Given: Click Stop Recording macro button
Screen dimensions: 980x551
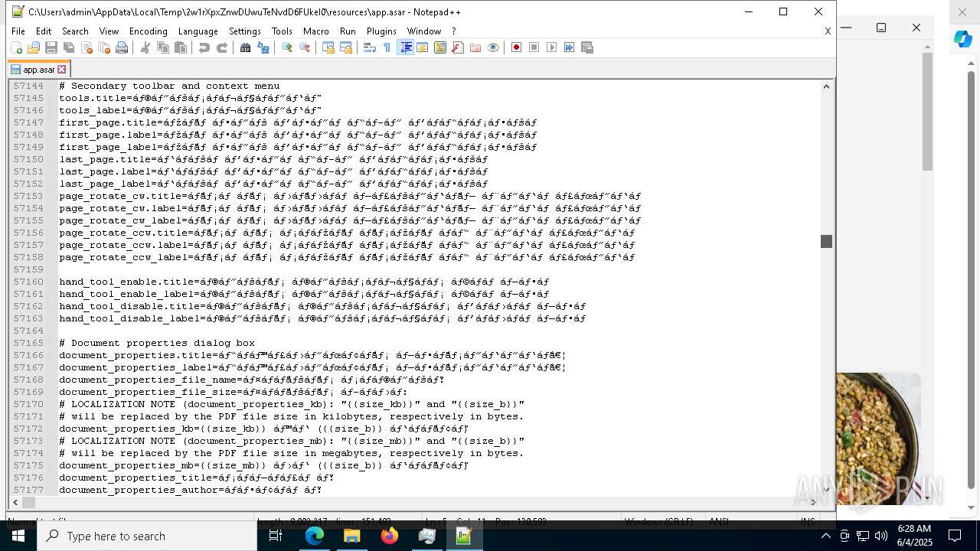Looking at the screenshot, I should [534, 47].
